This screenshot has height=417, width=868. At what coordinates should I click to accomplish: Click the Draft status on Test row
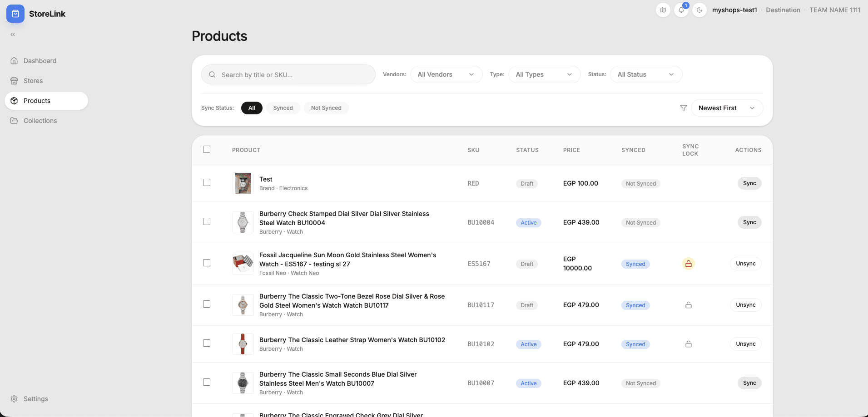pos(527,184)
